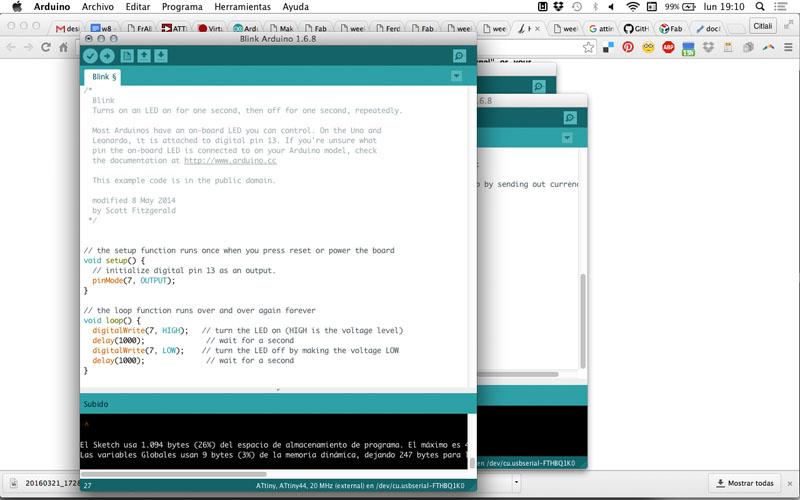Click the Chrome back arrow

(x=11, y=47)
